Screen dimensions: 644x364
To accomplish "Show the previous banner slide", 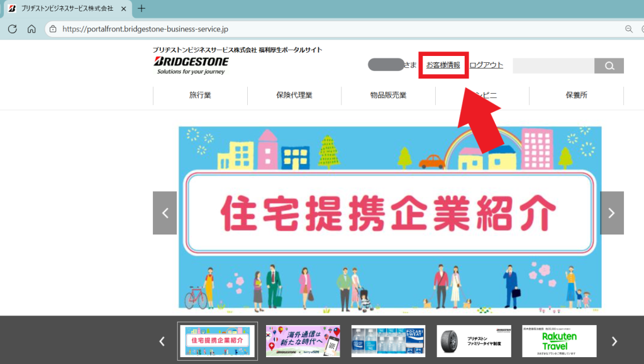I will [x=165, y=213].
